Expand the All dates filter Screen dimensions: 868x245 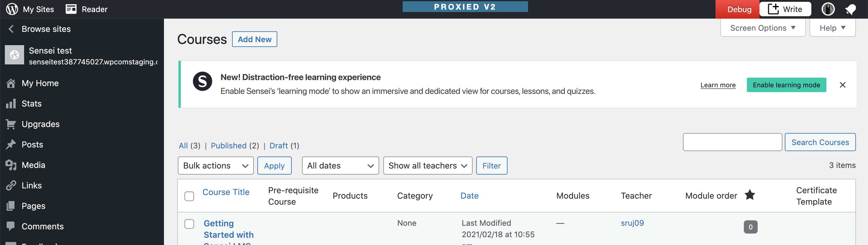coord(340,166)
